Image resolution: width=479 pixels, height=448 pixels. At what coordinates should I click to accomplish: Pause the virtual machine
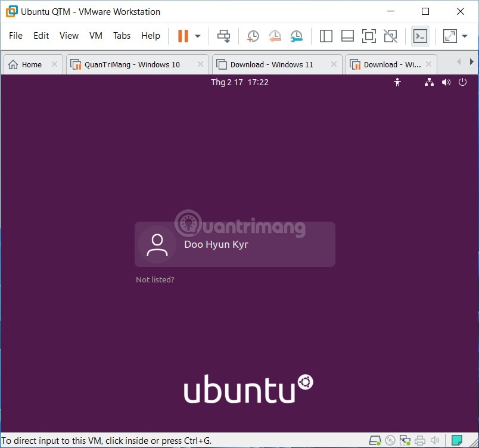point(183,36)
